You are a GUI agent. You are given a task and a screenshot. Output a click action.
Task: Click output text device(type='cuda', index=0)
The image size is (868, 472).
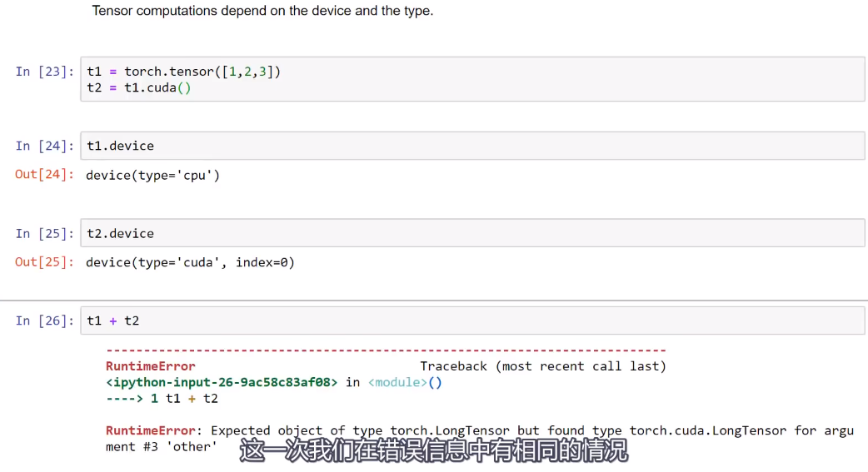click(x=191, y=262)
